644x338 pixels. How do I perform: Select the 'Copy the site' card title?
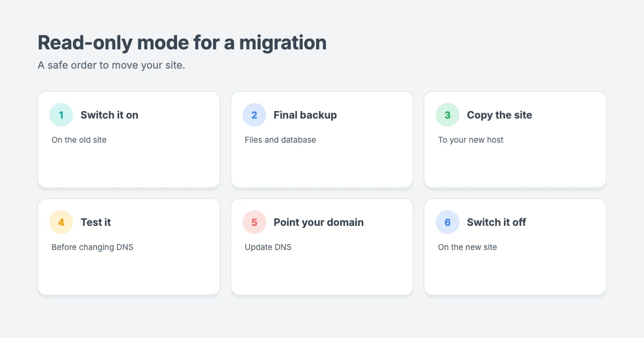500,115
